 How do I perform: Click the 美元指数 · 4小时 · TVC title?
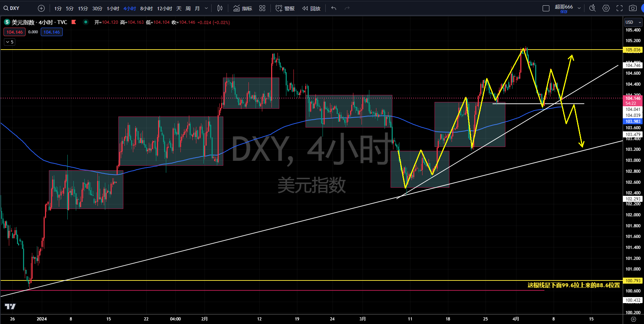pos(39,22)
